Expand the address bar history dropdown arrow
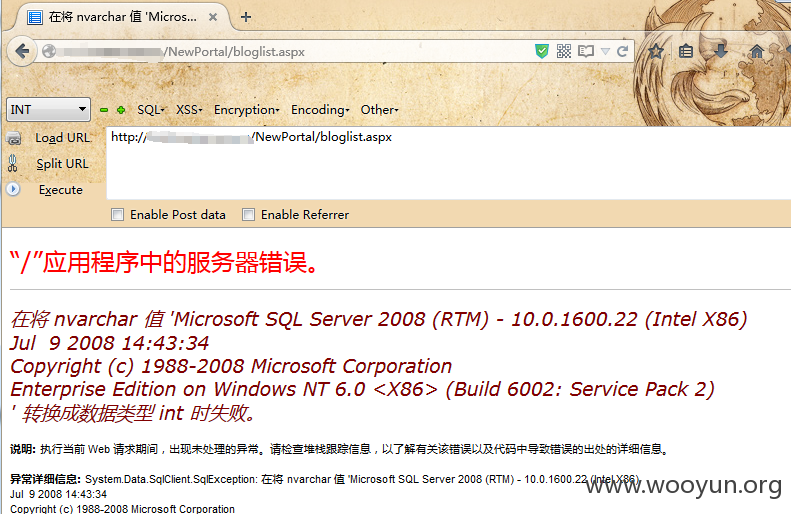791x514 pixels. click(x=605, y=51)
